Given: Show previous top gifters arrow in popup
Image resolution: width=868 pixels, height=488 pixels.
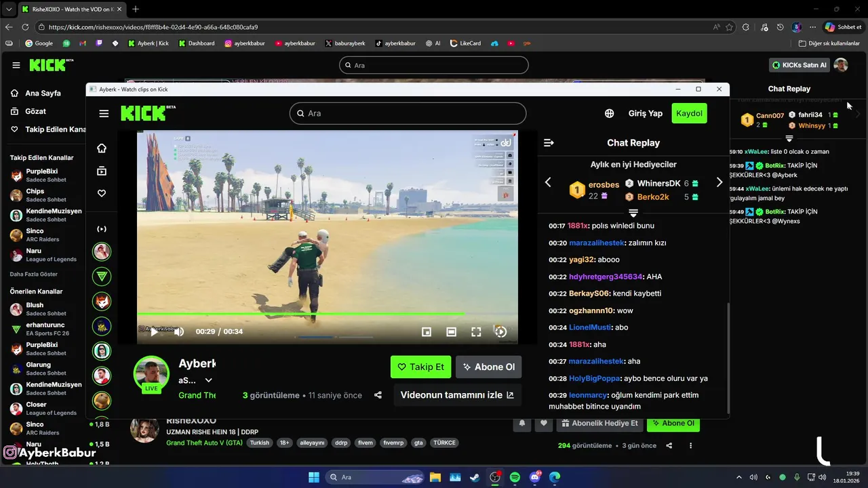Looking at the screenshot, I should 548,182.
